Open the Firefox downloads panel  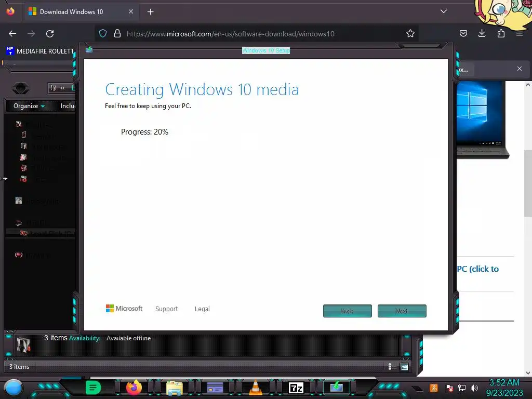coord(482,34)
